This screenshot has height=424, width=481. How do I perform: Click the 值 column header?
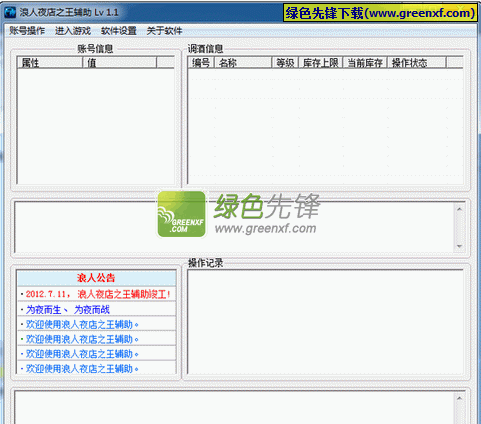pyautogui.click(x=120, y=63)
